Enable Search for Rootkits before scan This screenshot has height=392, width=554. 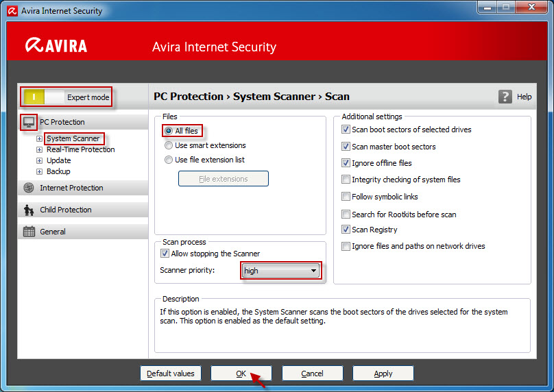tap(346, 215)
